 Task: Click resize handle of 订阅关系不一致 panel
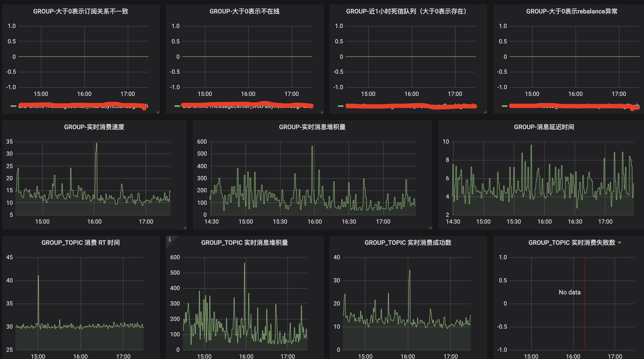pos(158,112)
